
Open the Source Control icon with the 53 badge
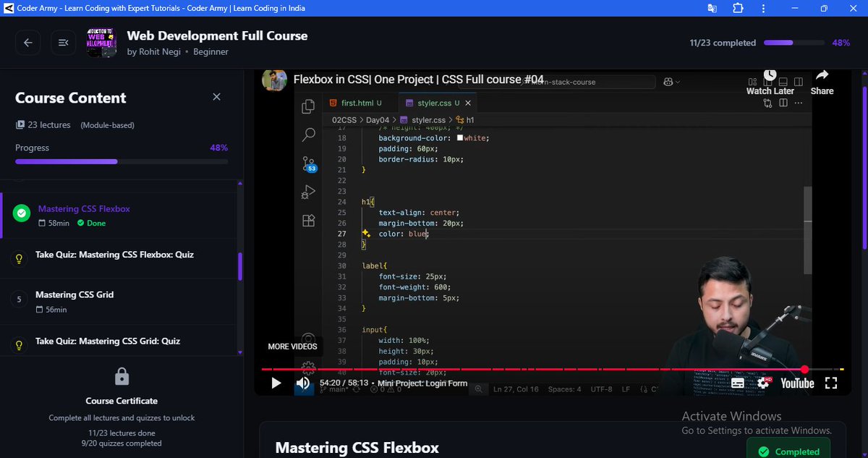[x=310, y=164]
